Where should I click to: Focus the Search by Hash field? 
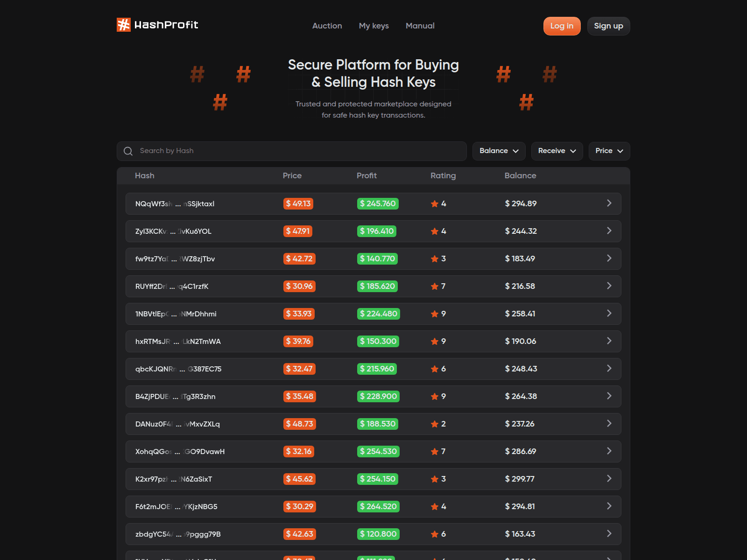[299, 151]
